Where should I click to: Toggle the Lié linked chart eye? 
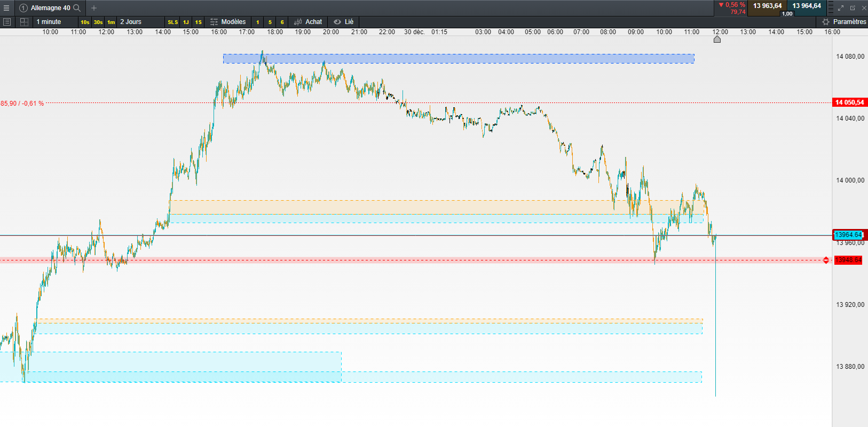pos(337,22)
